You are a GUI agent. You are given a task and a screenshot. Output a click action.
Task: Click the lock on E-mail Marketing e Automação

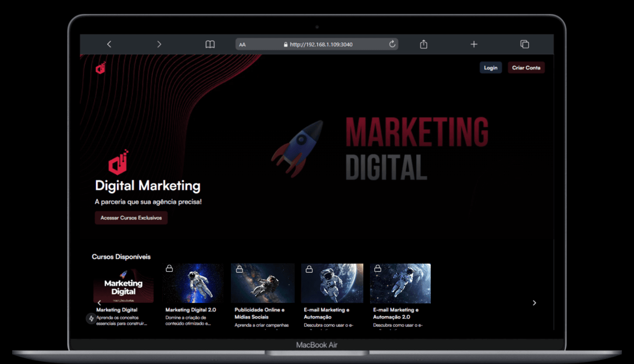(308, 268)
